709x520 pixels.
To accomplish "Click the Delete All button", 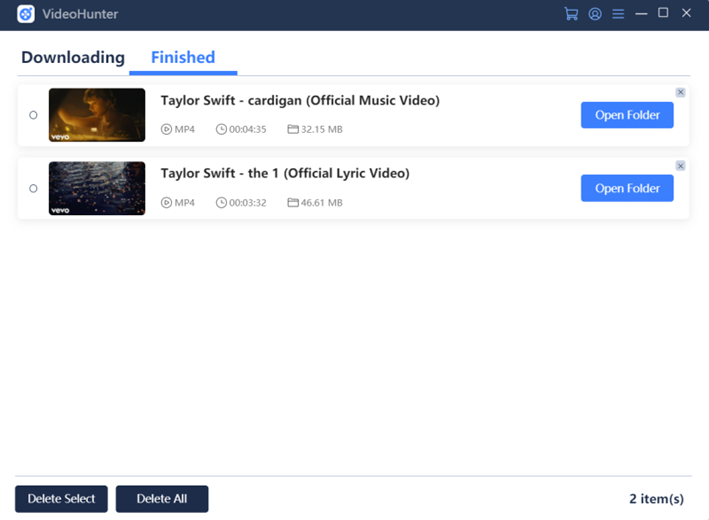I will click(x=162, y=499).
